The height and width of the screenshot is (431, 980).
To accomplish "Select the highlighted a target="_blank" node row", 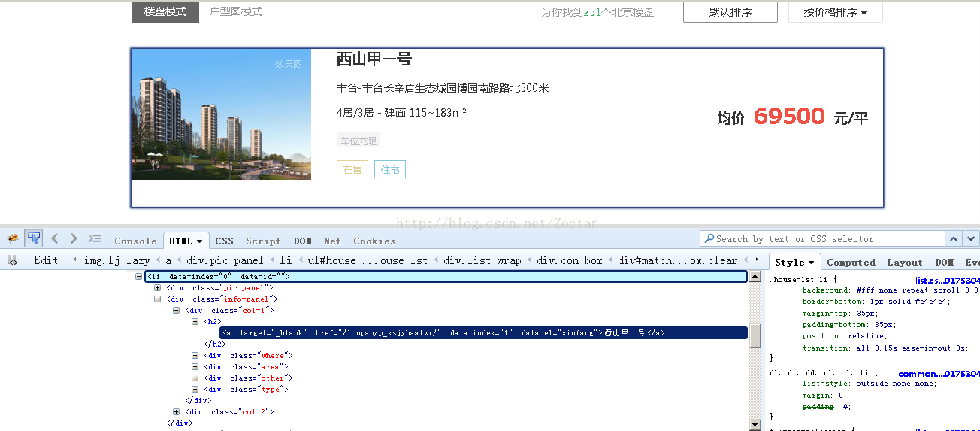I will pos(483,333).
